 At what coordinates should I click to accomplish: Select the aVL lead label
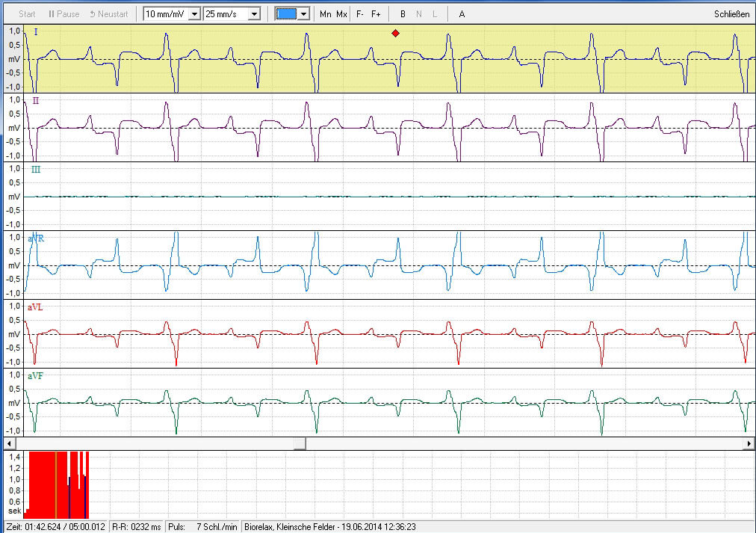click(35, 307)
